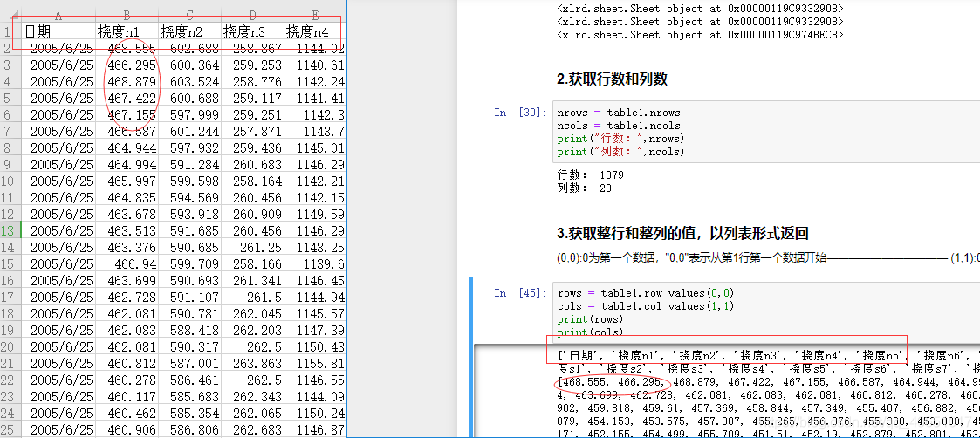
Task: Click spreadsheet cell with value 466.94
Action: (x=127, y=263)
